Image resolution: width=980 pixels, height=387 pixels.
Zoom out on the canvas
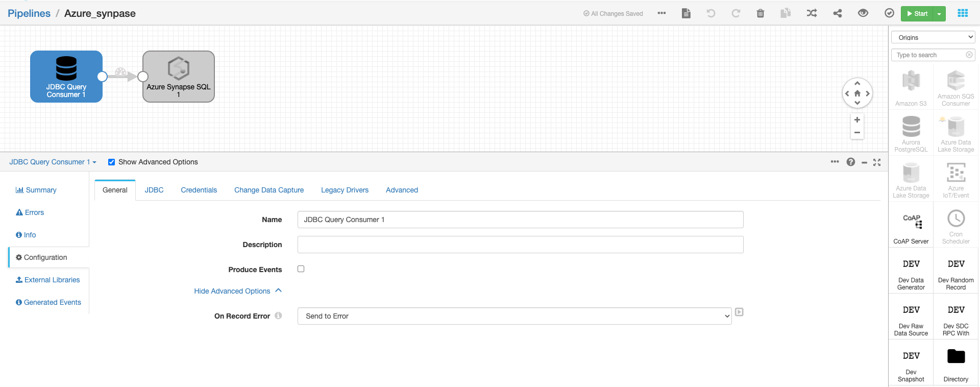[857, 133]
